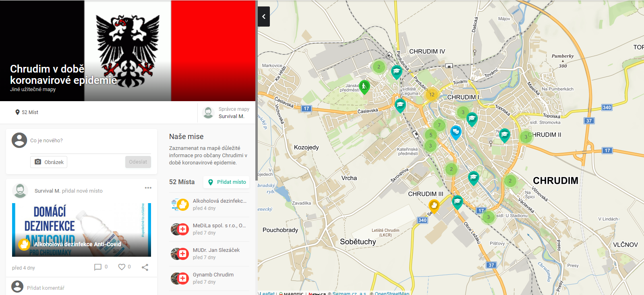The width and height of the screenshot is (644, 295).
Task: Click the Přidat místo button
Action: [226, 182]
